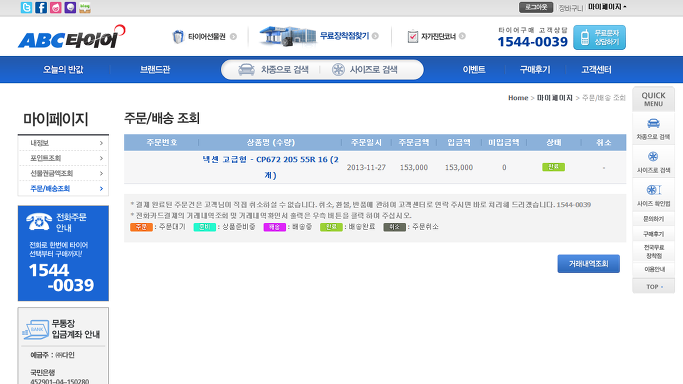Click the car icon in 차종으로 검색
The height and width of the screenshot is (384, 683).
click(x=247, y=70)
